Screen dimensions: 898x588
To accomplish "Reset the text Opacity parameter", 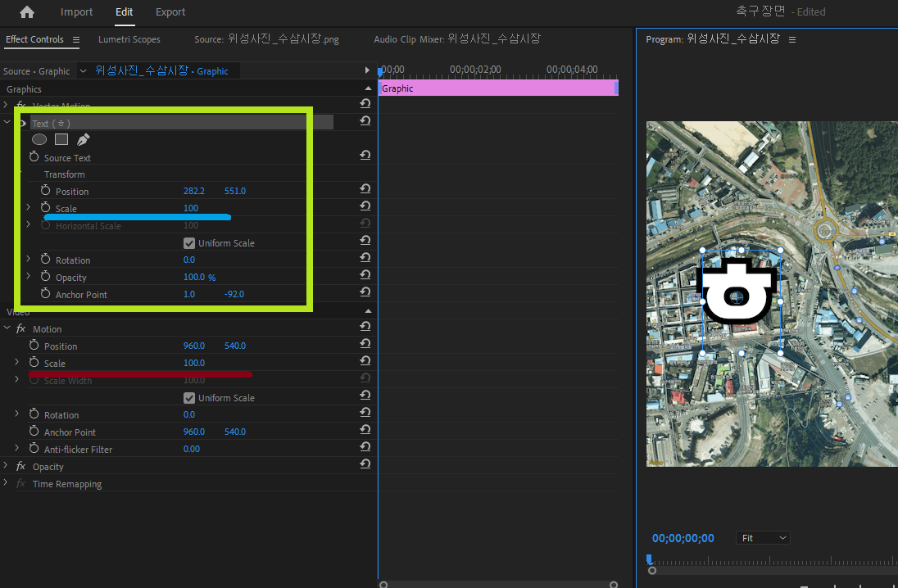I will click(x=365, y=274).
